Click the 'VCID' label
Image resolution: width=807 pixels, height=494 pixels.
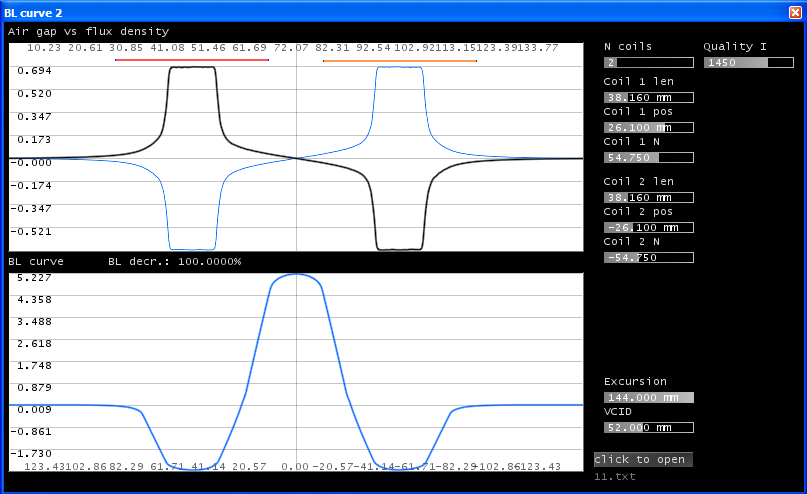pyautogui.click(x=618, y=411)
